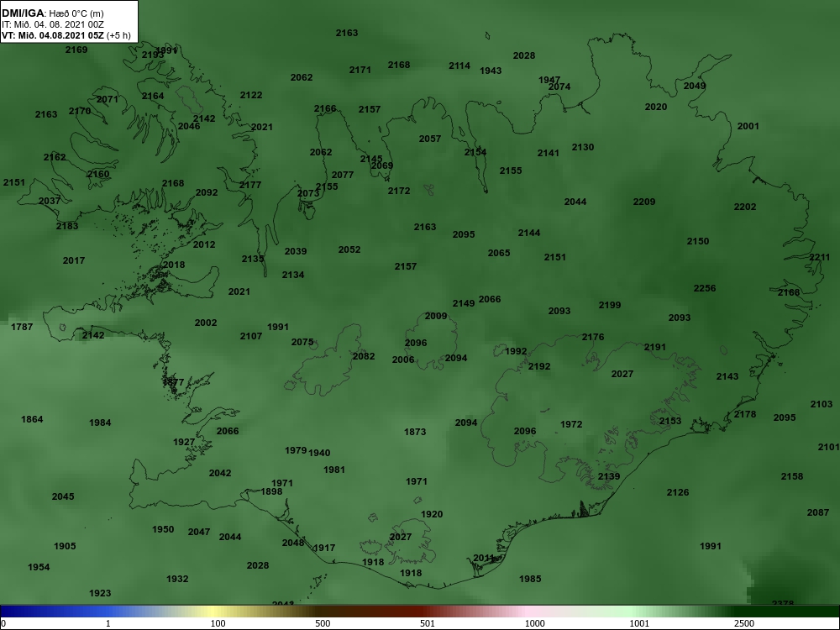Click the 2172 height value
Screen dimensions: 840x630
[x=399, y=192]
